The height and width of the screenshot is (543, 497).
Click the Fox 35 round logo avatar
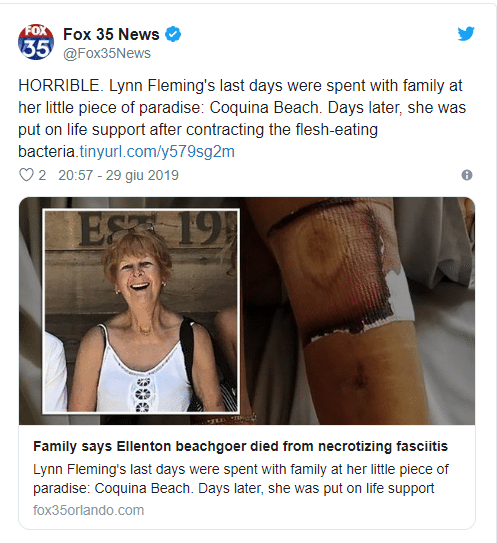(36, 42)
